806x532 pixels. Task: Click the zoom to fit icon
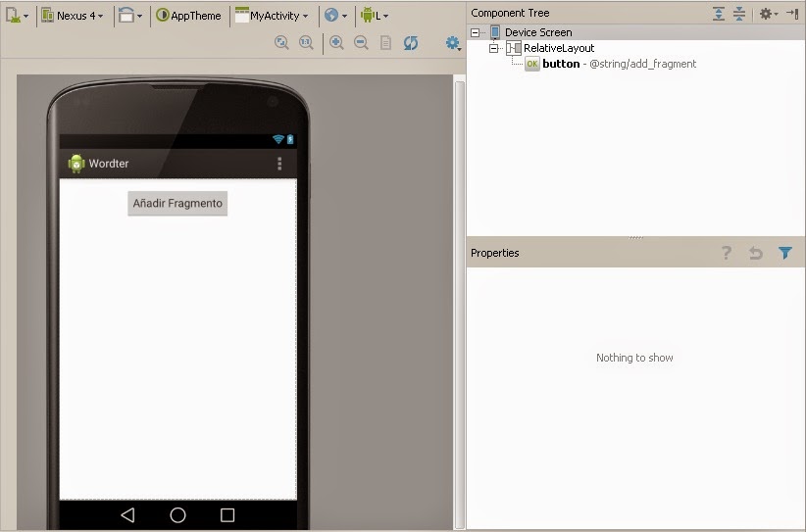[x=281, y=43]
